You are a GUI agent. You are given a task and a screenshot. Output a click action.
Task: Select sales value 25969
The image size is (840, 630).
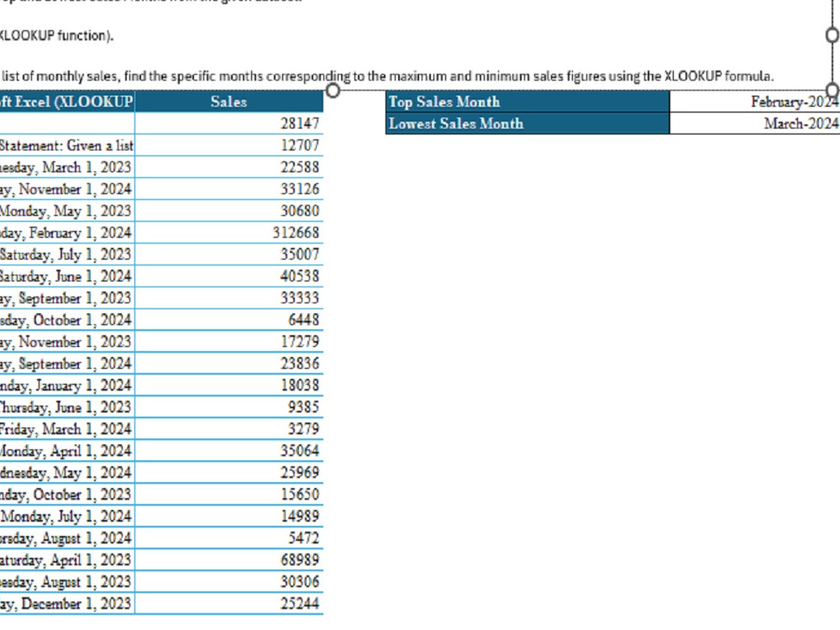pyautogui.click(x=228, y=472)
